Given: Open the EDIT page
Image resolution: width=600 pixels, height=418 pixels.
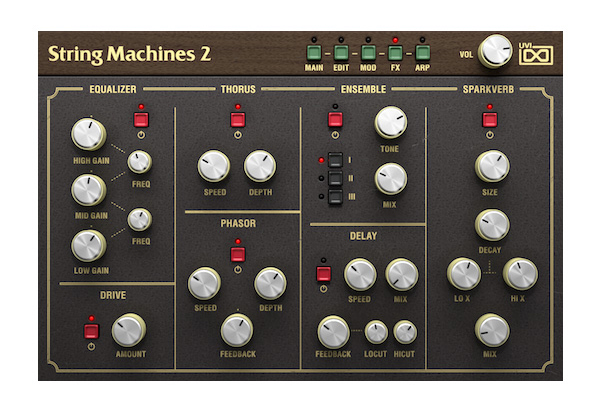Looking at the screenshot, I should click(x=341, y=53).
